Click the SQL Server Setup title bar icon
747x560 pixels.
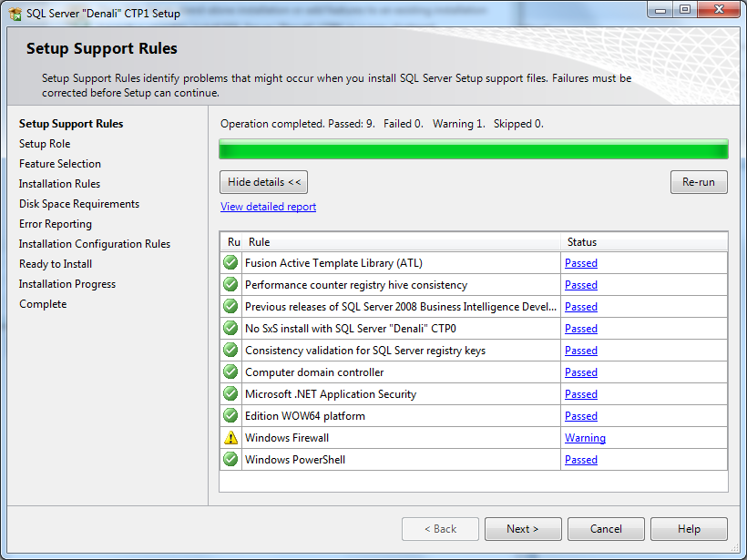tap(15, 14)
